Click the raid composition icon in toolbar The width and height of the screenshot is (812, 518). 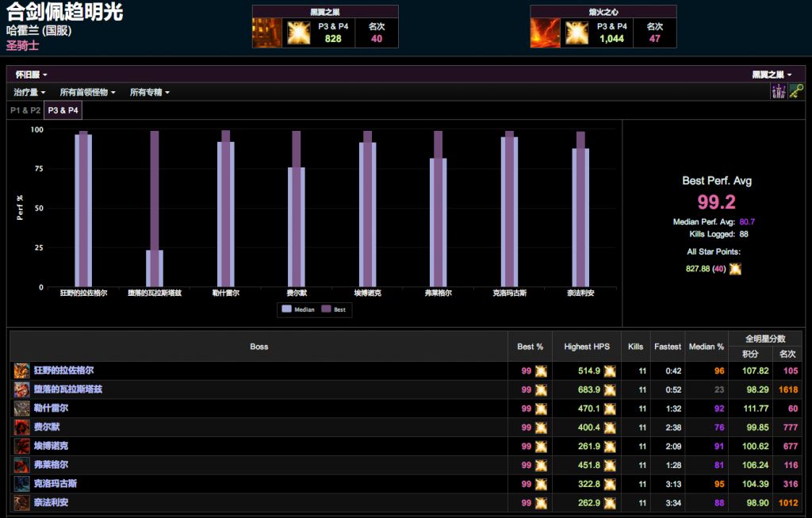[x=779, y=91]
